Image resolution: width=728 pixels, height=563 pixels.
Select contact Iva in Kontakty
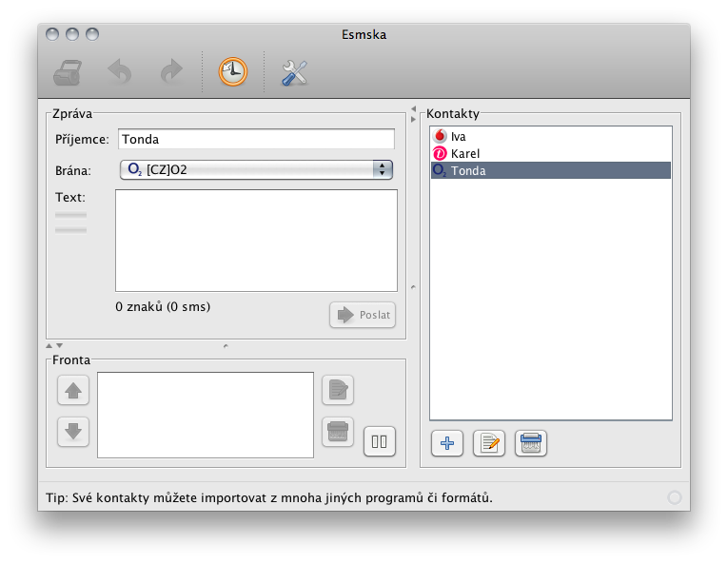coord(551,136)
